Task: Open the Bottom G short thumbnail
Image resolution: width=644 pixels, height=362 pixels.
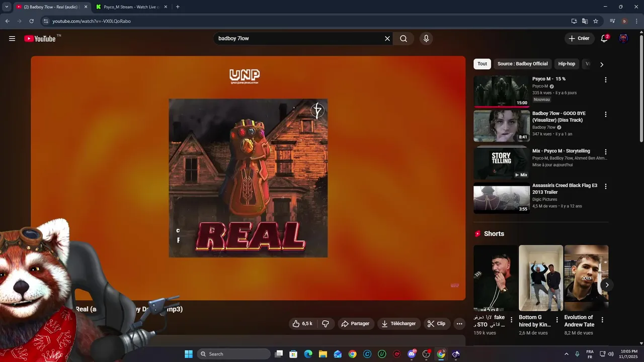Action: (x=541, y=278)
